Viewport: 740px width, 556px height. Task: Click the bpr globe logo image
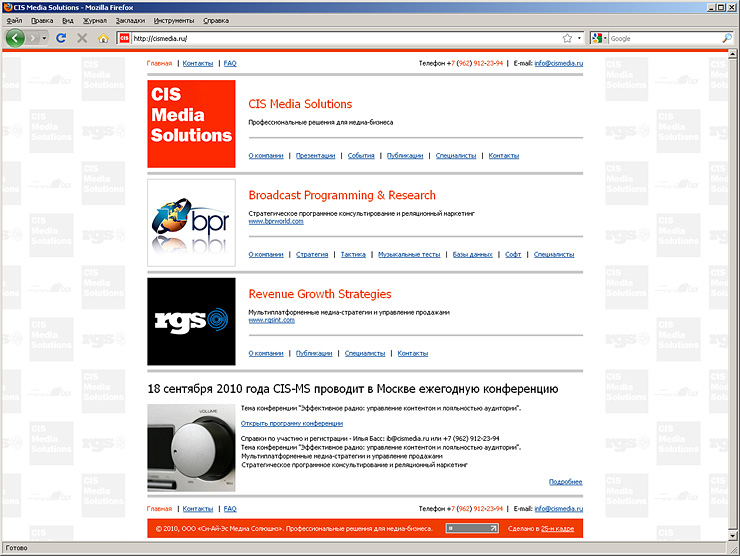click(191, 222)
